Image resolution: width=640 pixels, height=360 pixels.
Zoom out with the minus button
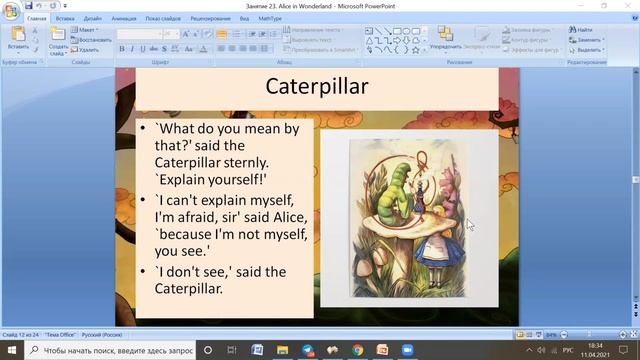[x=564, y=335]
